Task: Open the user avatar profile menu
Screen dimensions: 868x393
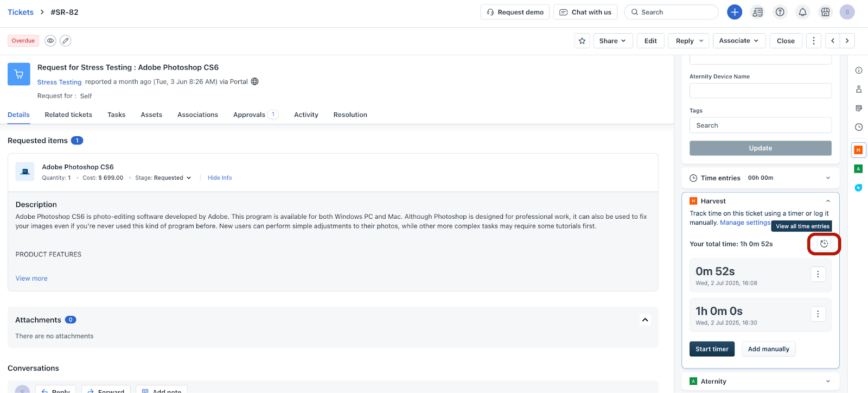Action: tap(847, 12)
